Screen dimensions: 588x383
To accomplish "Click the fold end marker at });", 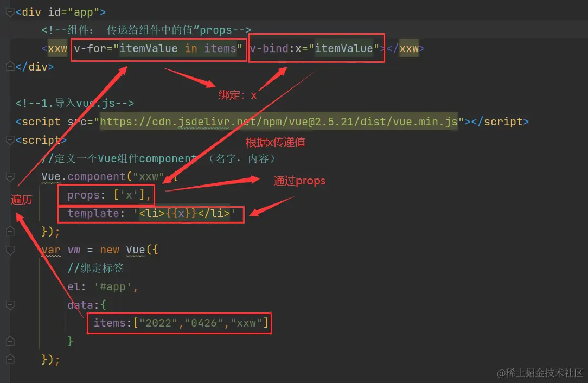I will [10, 232].
